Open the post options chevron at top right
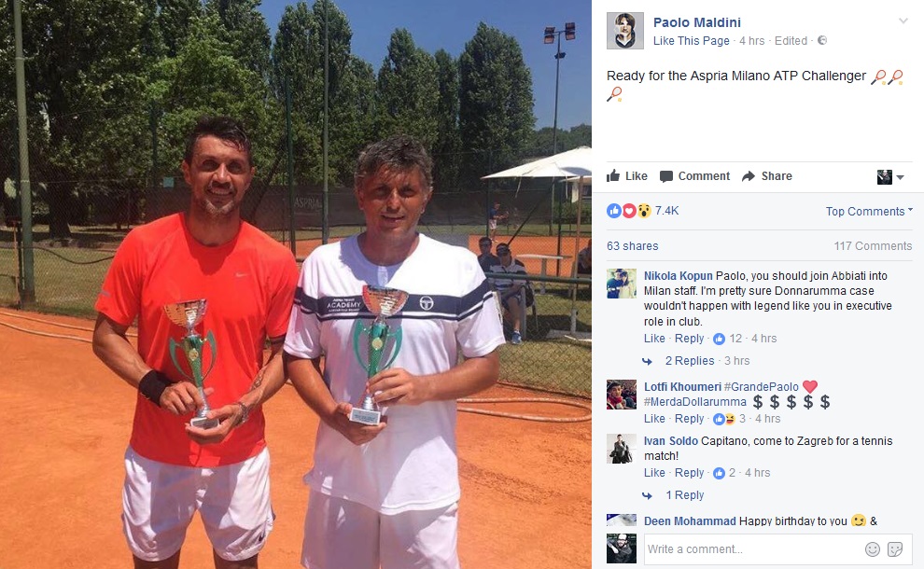This screenshot has height=569, width=924. click(903, 21)
